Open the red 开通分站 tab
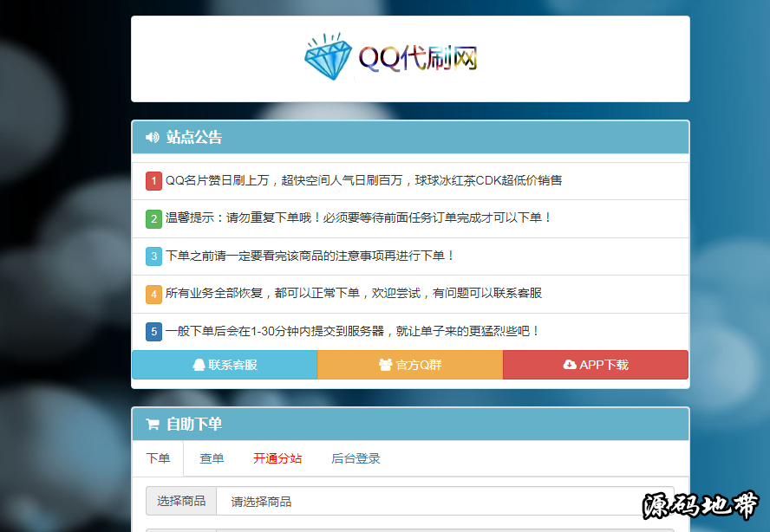 277,458
